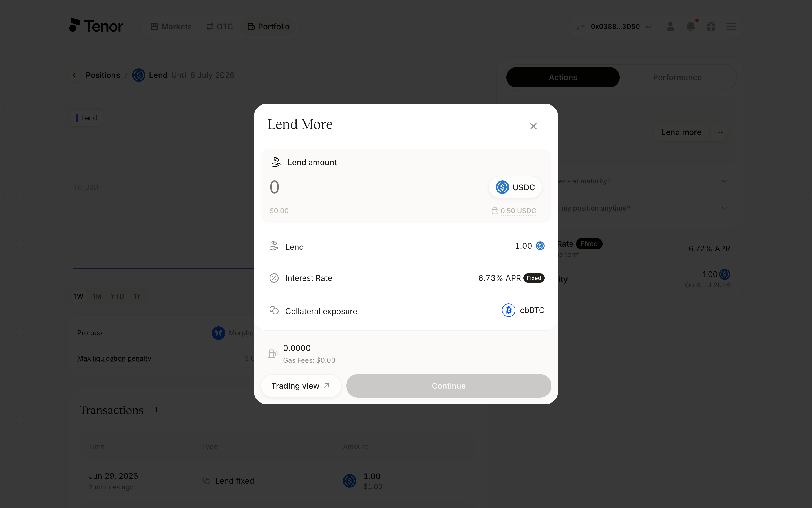812x508 pixels.
Task: Select the 1Y chart range
Action: click(137, 296)
